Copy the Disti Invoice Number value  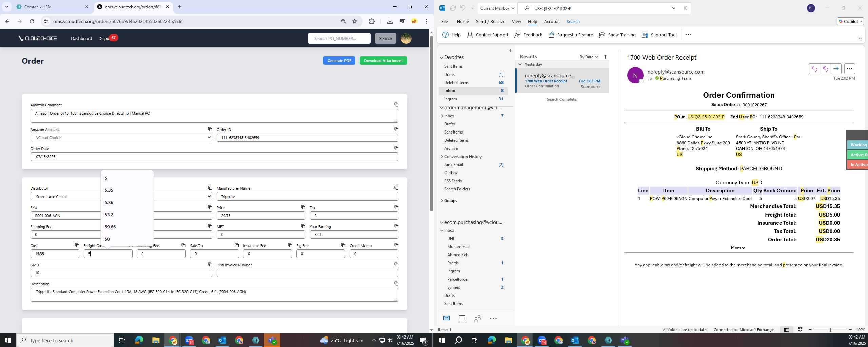[396, 264]
